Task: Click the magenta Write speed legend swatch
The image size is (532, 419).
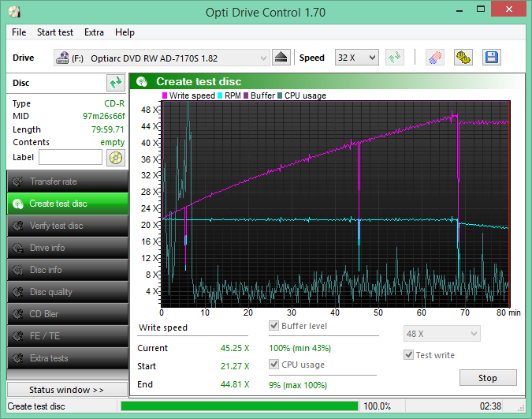Action: click(x=165, y=95)
